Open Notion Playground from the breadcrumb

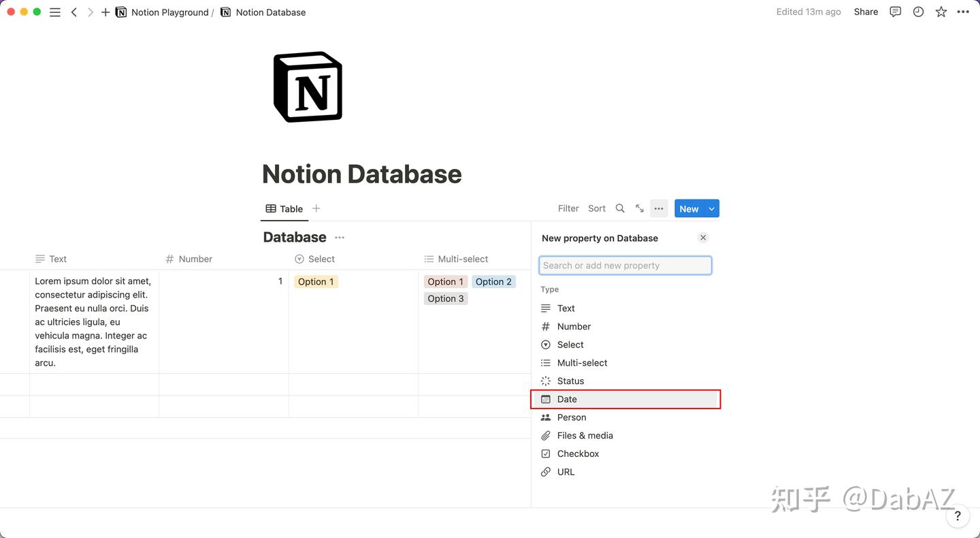tap(169, 12)
